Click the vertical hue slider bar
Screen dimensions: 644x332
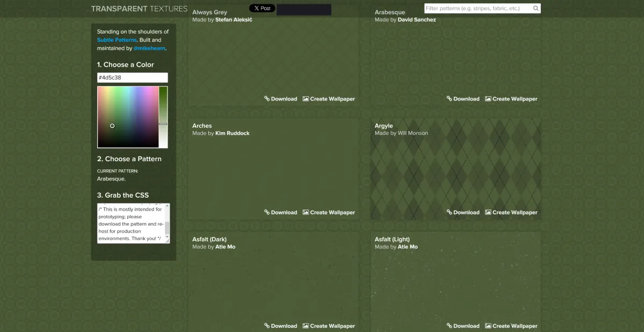163,117
